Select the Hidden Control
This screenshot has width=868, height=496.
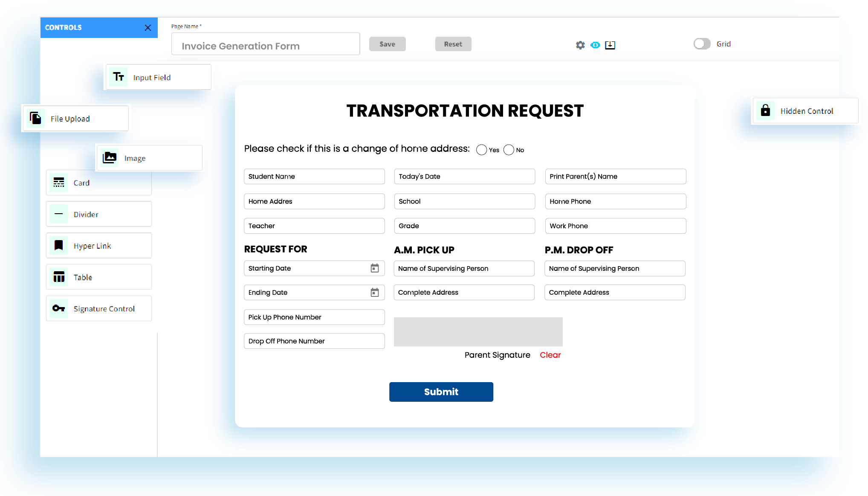(x=805, y=111)
